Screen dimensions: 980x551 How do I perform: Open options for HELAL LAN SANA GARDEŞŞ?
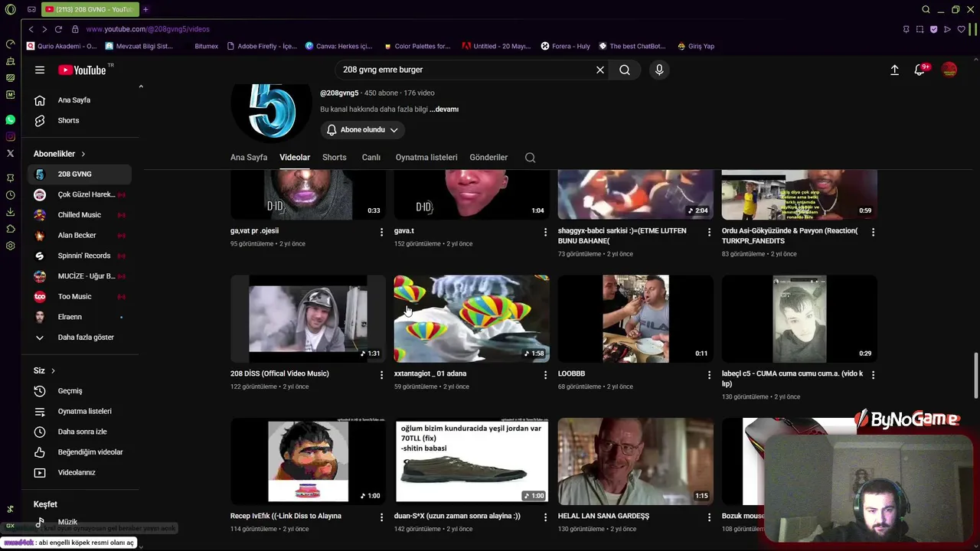click(x=709, y=517)
